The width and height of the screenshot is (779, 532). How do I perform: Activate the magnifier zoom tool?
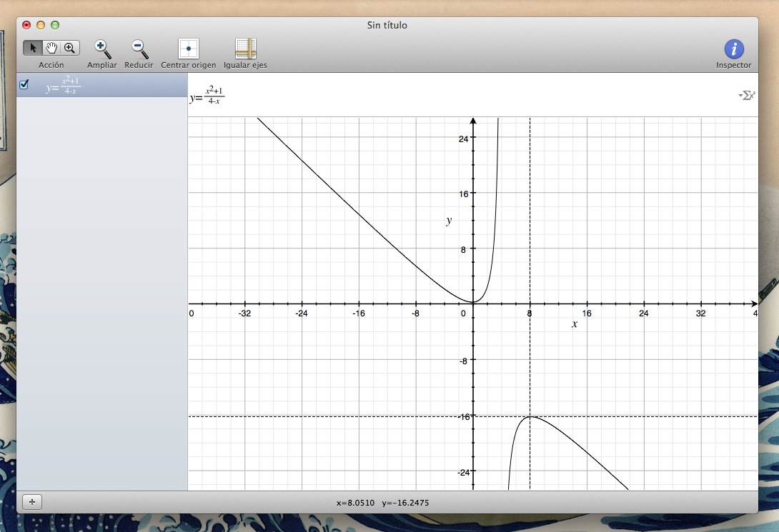(x=69, y=47)
